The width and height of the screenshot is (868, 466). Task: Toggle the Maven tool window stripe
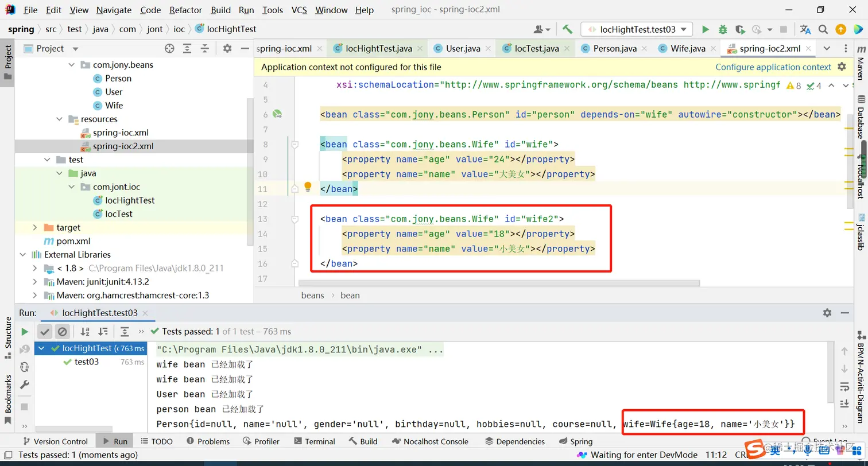[x=861, y=63]
